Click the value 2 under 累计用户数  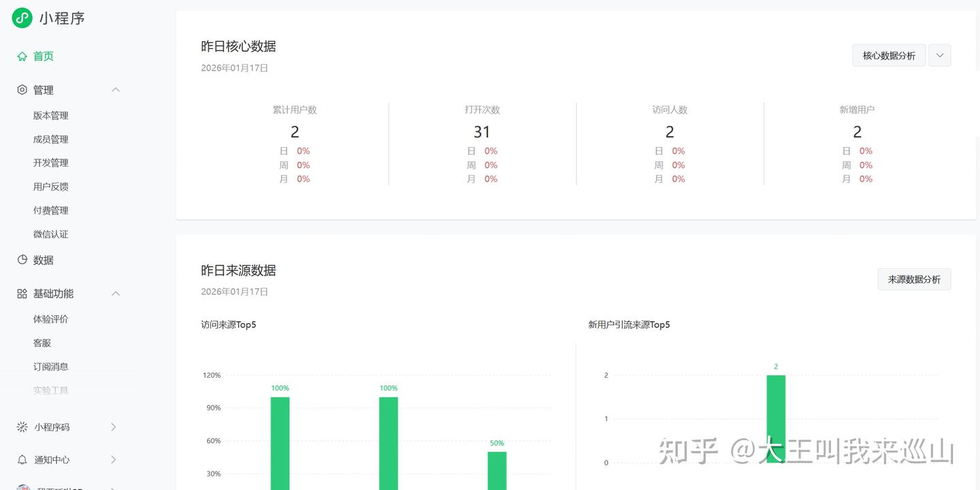(295, 132)
